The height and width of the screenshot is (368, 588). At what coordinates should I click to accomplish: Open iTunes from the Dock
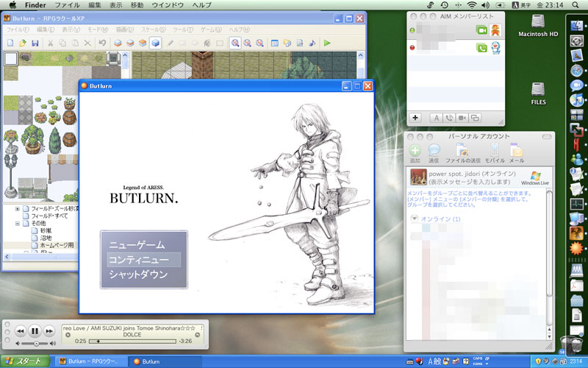click(x=577, y=100)
